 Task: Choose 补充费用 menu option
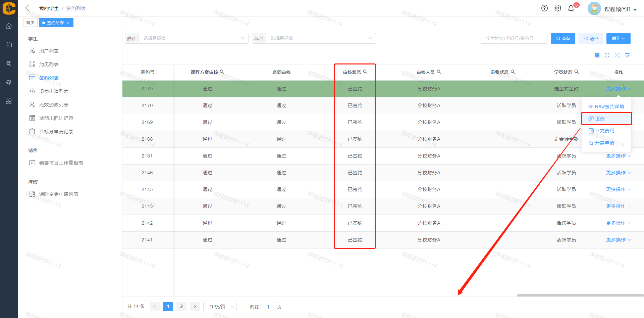click(604, 131)
